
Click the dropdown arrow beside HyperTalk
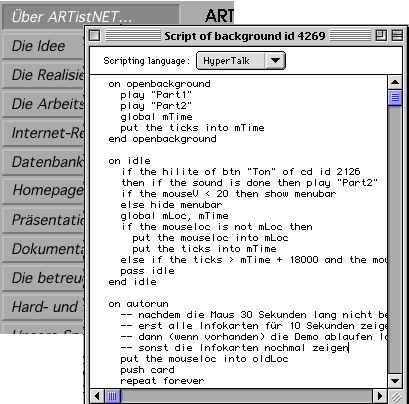coord(275,61)
